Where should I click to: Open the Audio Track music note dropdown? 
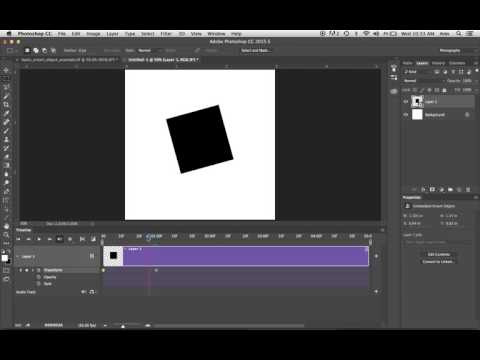click(x=92, y=292)
